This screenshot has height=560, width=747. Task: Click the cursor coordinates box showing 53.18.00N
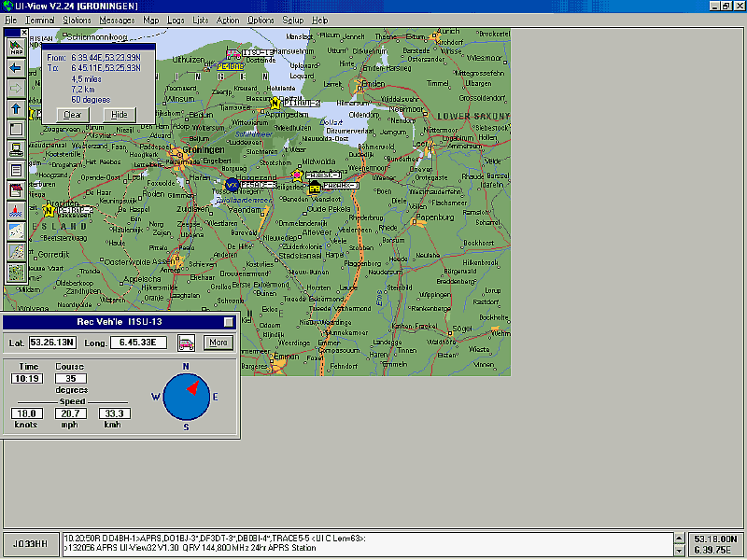point(716,544)
